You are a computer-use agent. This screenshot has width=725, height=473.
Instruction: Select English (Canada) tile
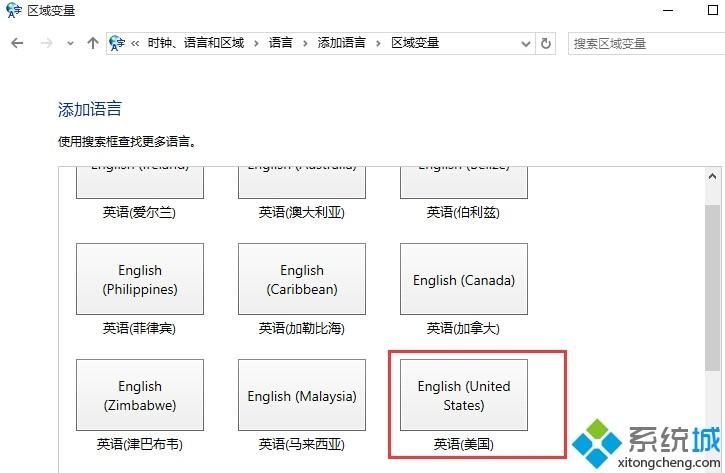[464, 279]
